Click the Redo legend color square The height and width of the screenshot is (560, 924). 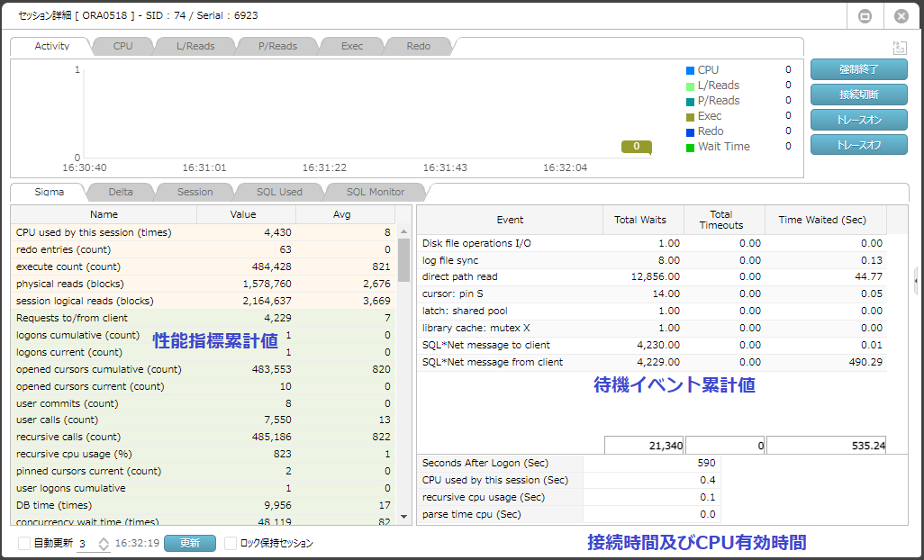[690, 132]
